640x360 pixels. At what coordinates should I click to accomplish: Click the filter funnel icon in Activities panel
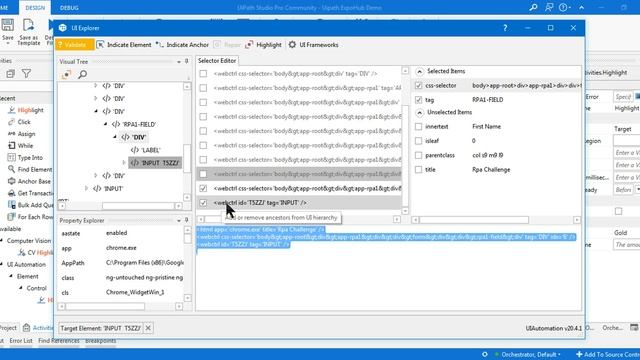pos(27,73)
